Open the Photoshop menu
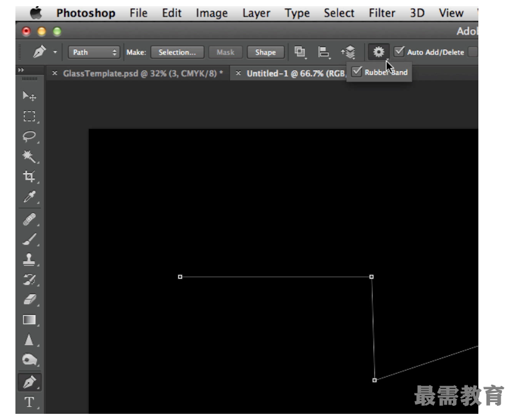 point(86,13)
